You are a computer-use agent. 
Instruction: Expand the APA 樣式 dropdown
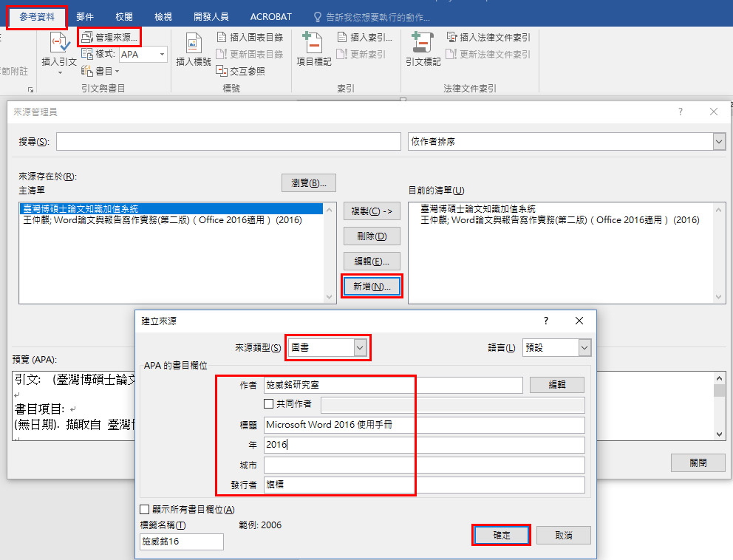[x=161, y=54]
